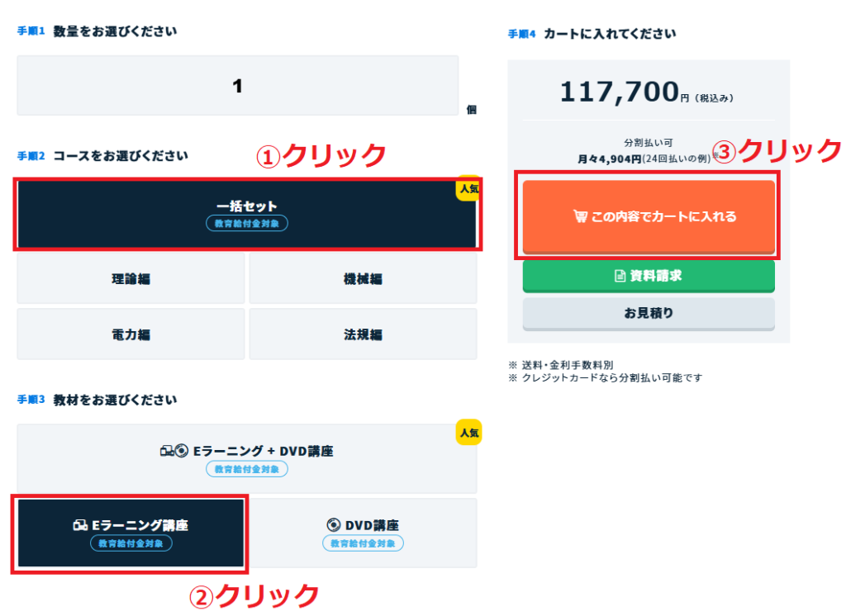Open the お見積り estimate button

649,314
